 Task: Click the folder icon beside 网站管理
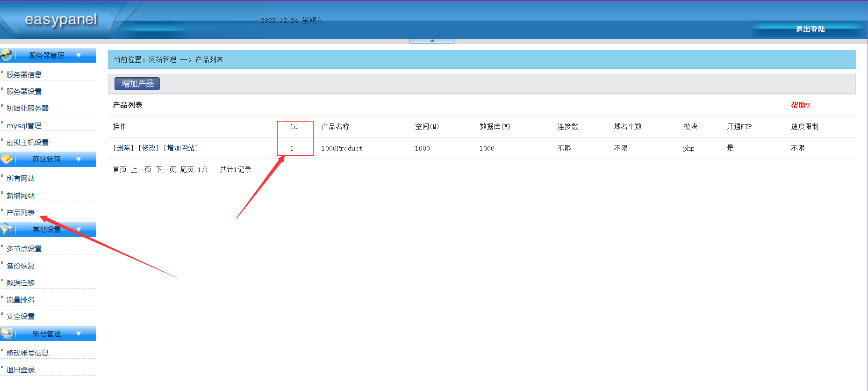click(7, 159)
